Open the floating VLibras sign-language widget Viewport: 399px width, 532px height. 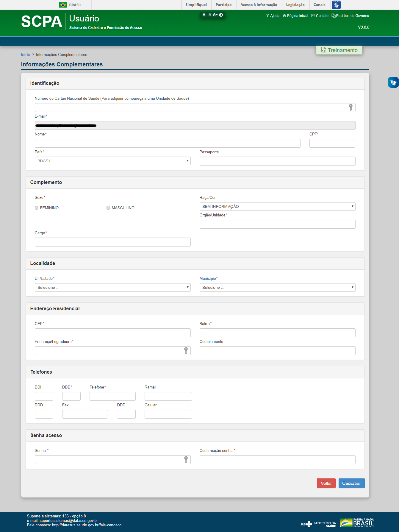coord(393,82)
